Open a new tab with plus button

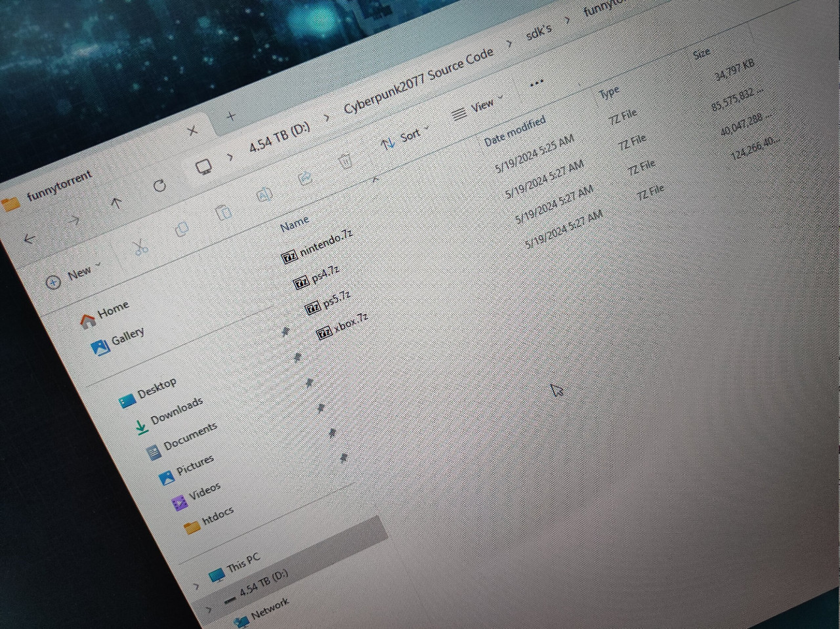230,117
